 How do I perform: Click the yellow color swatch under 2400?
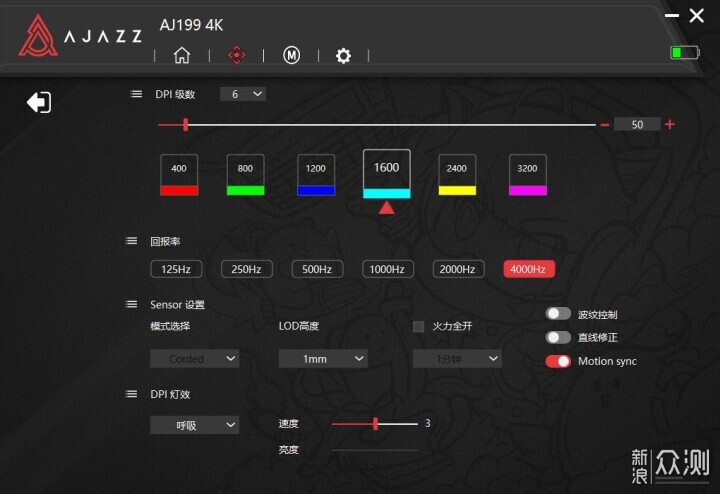457,191
